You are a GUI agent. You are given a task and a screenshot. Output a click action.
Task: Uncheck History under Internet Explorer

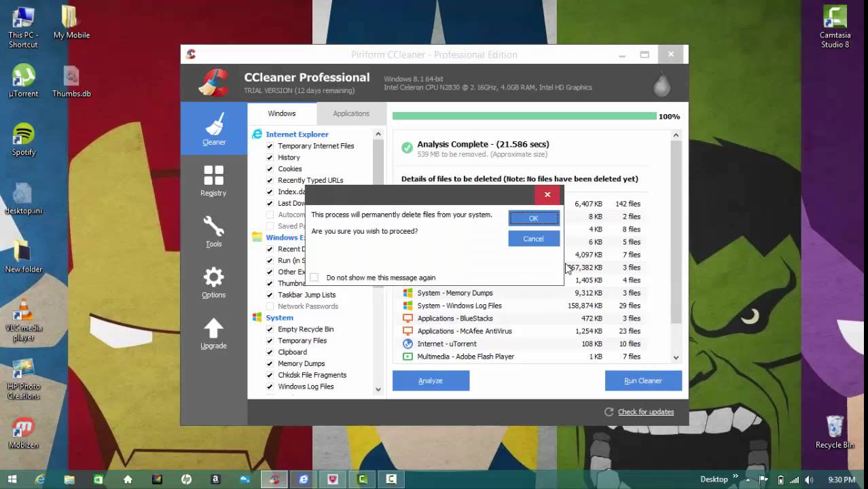tap(270, 158)
